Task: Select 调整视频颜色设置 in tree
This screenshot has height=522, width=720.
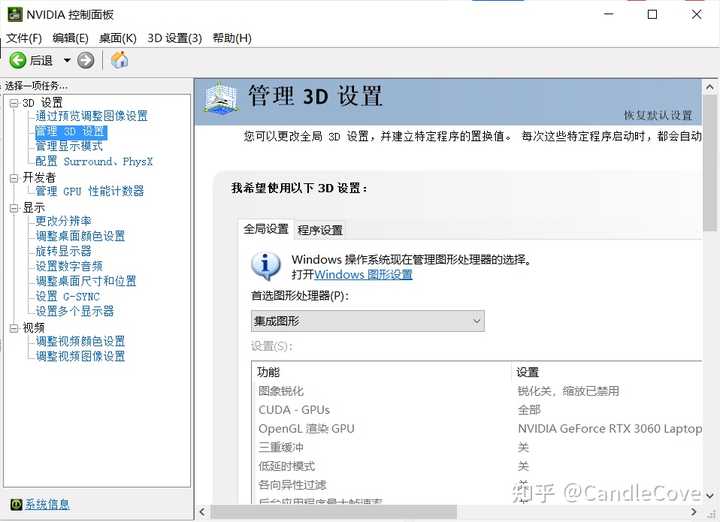Action: click(80, 341)
